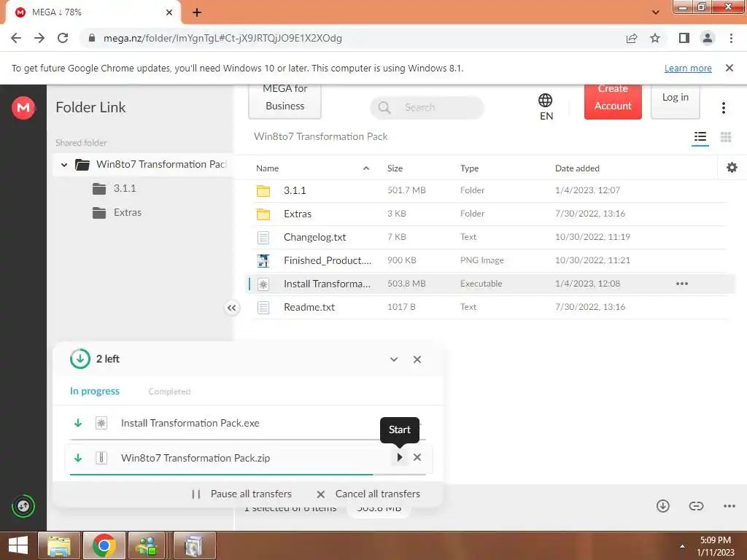
Task: Open context menu for Install Transforma... row
Action: point(682,284)
